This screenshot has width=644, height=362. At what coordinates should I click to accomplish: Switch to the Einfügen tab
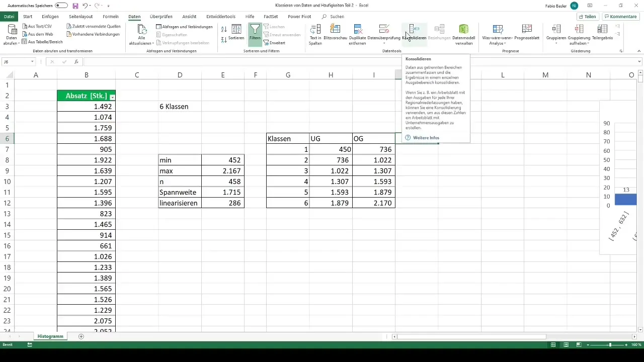point(50,17)
